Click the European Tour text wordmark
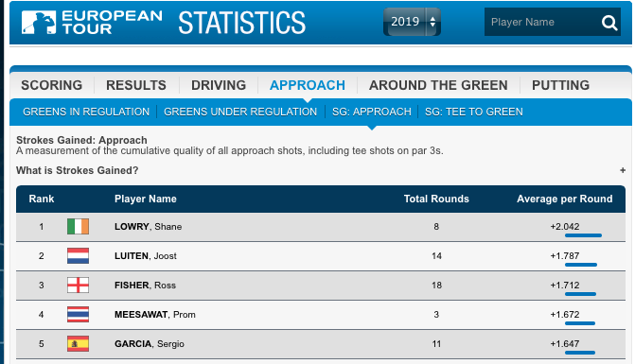This screenshot has width=635, height=364. (113, 23)
